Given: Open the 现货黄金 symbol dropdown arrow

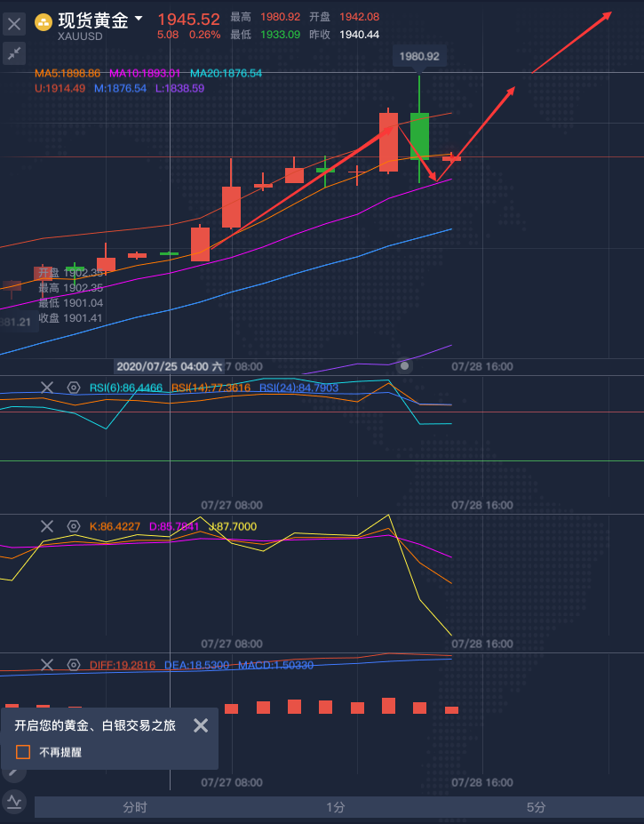Looking at the screenshot, I should coord(139,18).
